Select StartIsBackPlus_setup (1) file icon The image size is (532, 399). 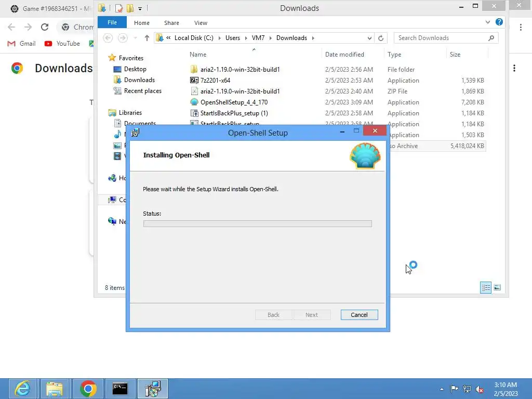coord(194,113)
